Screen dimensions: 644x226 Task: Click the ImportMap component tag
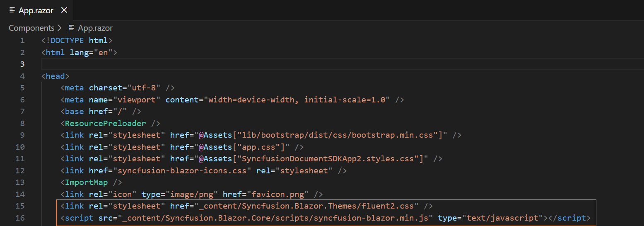[x=86, y=182]
